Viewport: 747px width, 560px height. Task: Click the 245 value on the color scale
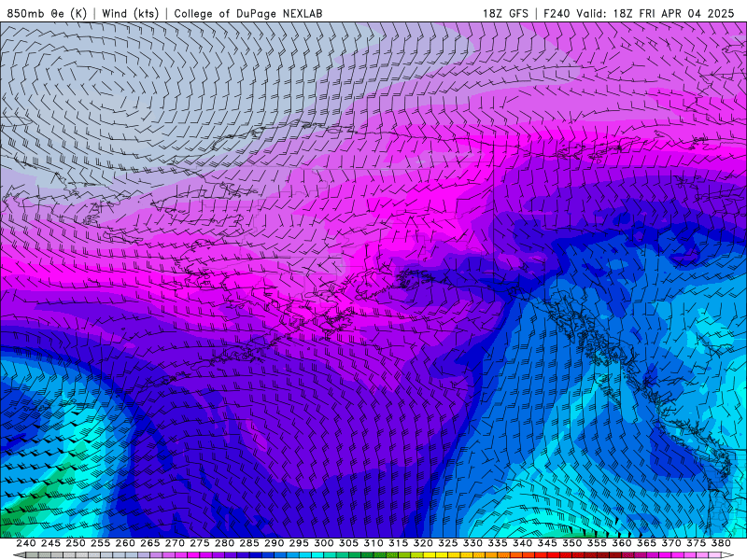coord(50,543)
